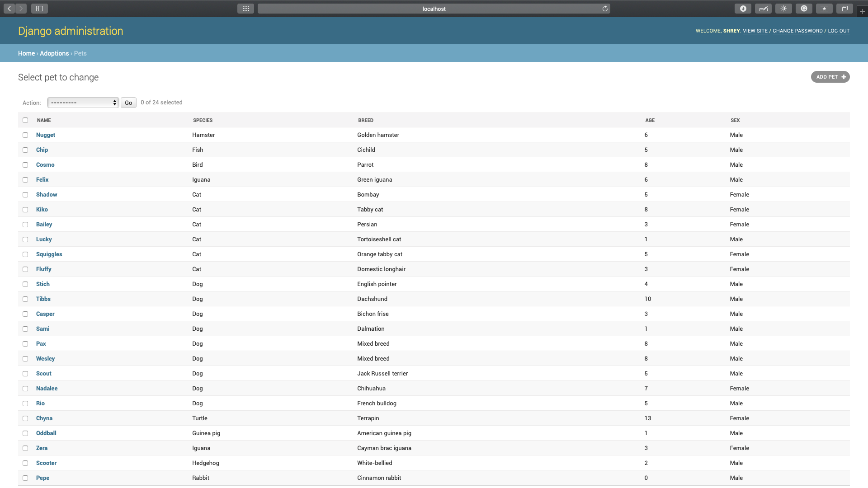Click the brightness appearance icon in the toolbar
868x488 pixels.
tap(783, 9)
